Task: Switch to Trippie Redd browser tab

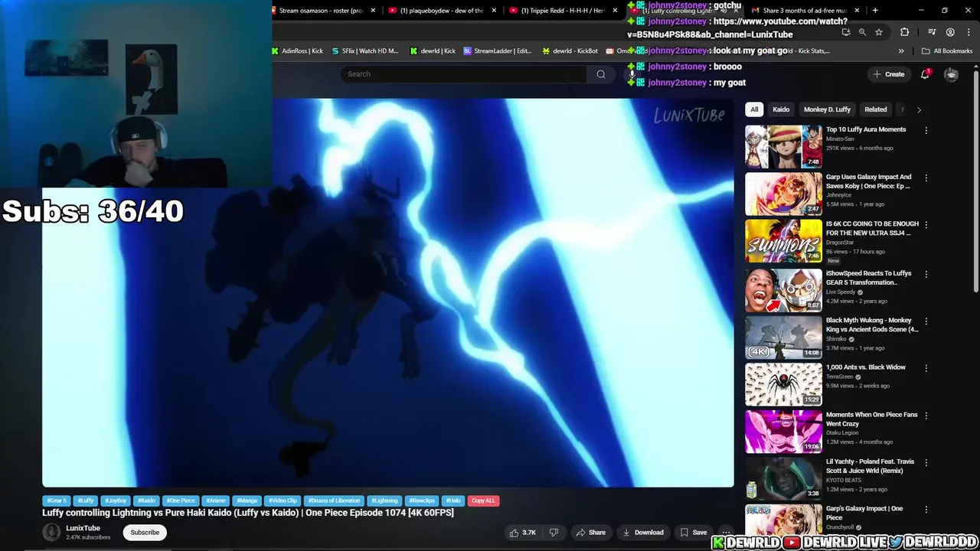Action: click(x=563, y=11)
